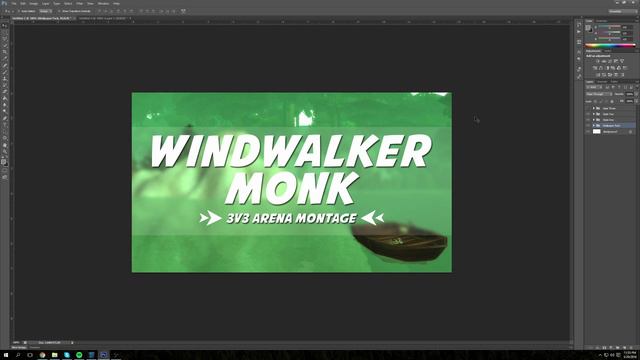Image resolution: width=640 pixels, height=360 pixels.
Task: Select the Eraser tool
Action: point(4,91)
